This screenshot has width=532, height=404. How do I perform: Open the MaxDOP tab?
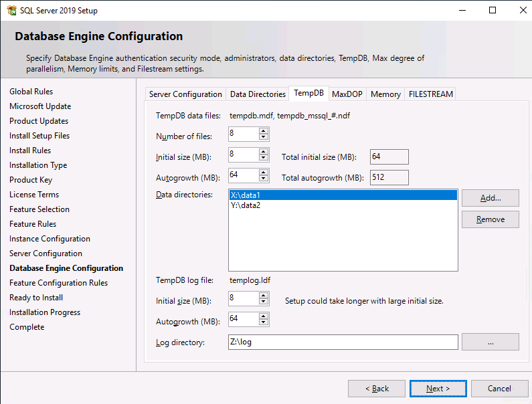click(347, 94)
